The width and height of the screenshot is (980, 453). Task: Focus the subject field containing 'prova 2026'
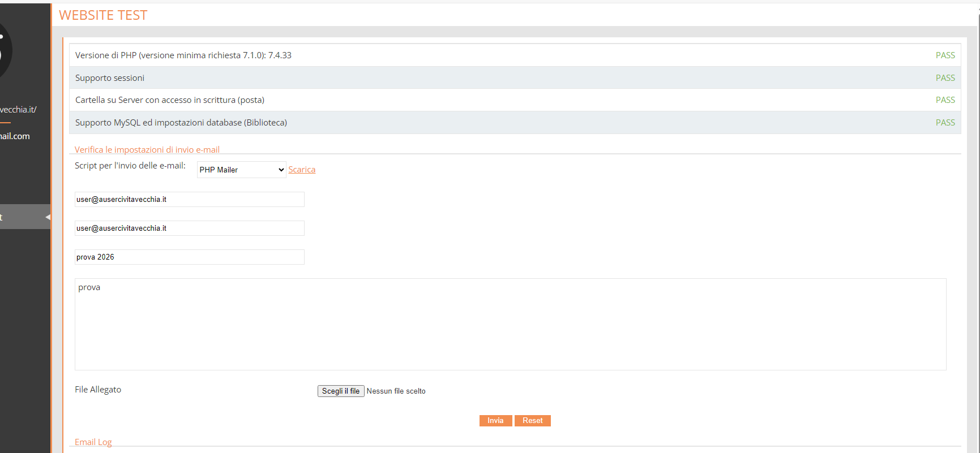189,257
